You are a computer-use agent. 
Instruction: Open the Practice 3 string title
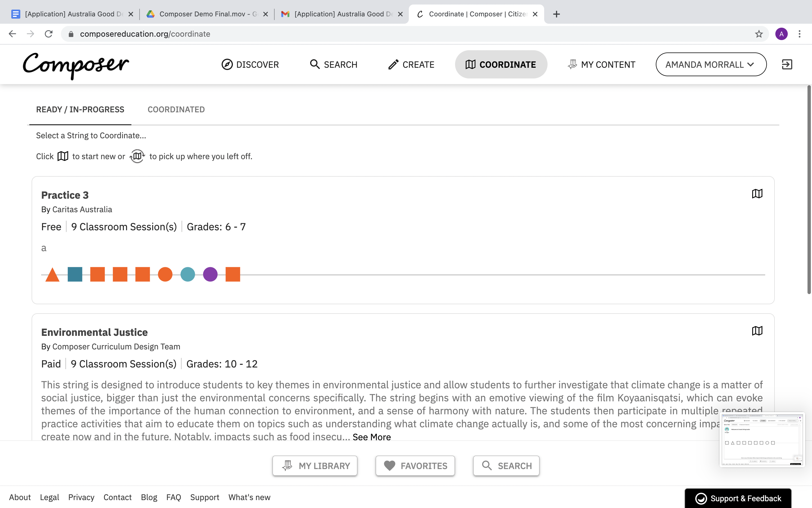coord(65,195)
